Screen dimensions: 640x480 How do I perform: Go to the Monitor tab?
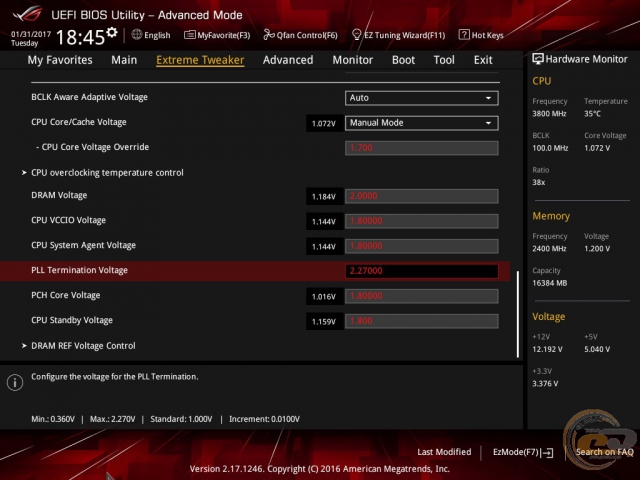pyautogui.click(x=353, y=60)
